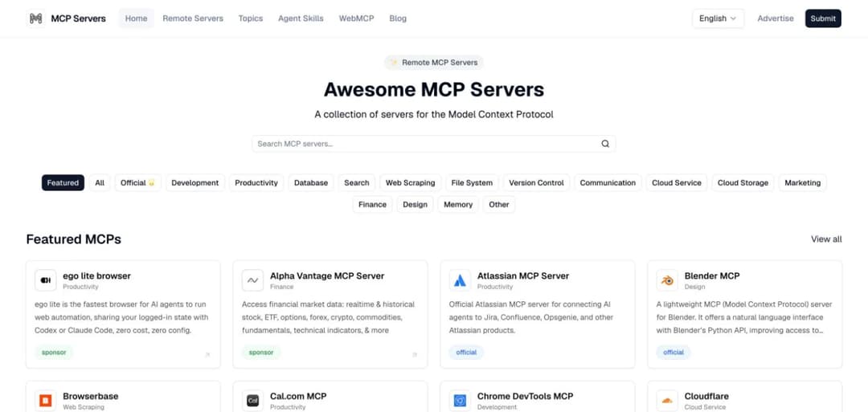
Task: Filter by Marketing category
Action: tap(803, 182)
